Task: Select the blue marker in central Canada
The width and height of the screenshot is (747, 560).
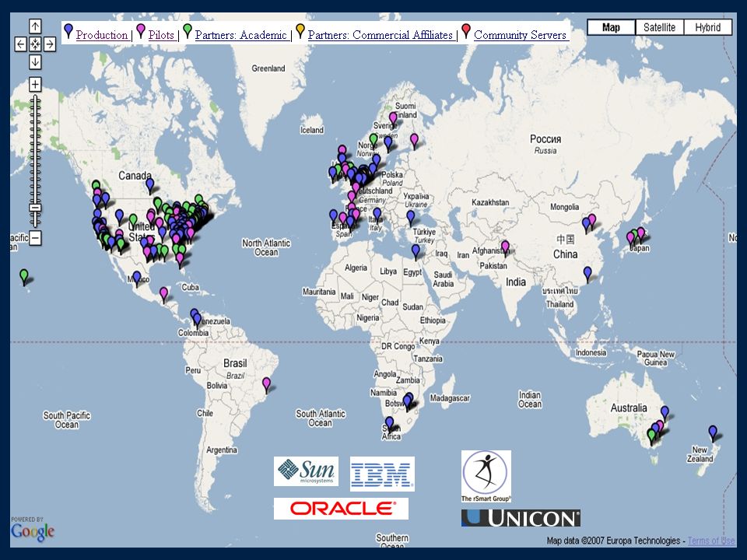Action: click(149, 185)
